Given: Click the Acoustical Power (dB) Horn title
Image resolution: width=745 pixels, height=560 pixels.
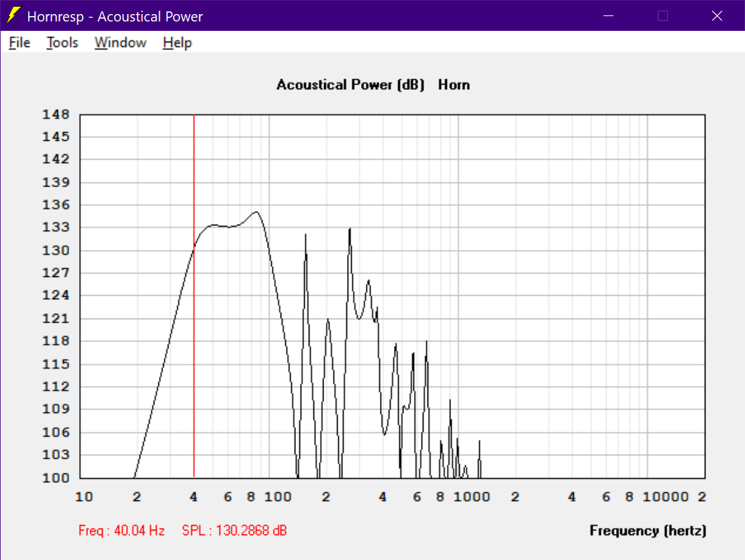Looking at the screenshot, I should click(373, 85).
